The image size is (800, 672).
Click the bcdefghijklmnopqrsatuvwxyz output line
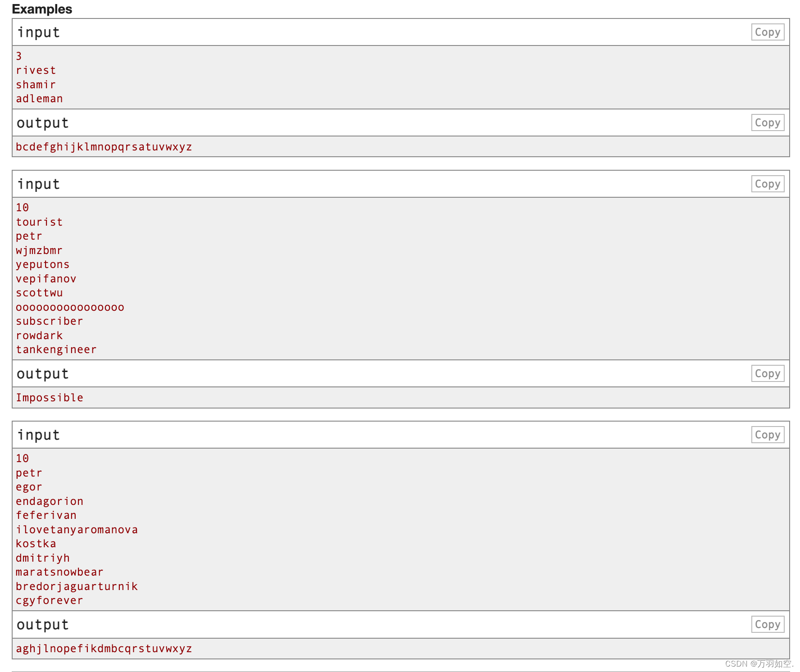[104, 146]
